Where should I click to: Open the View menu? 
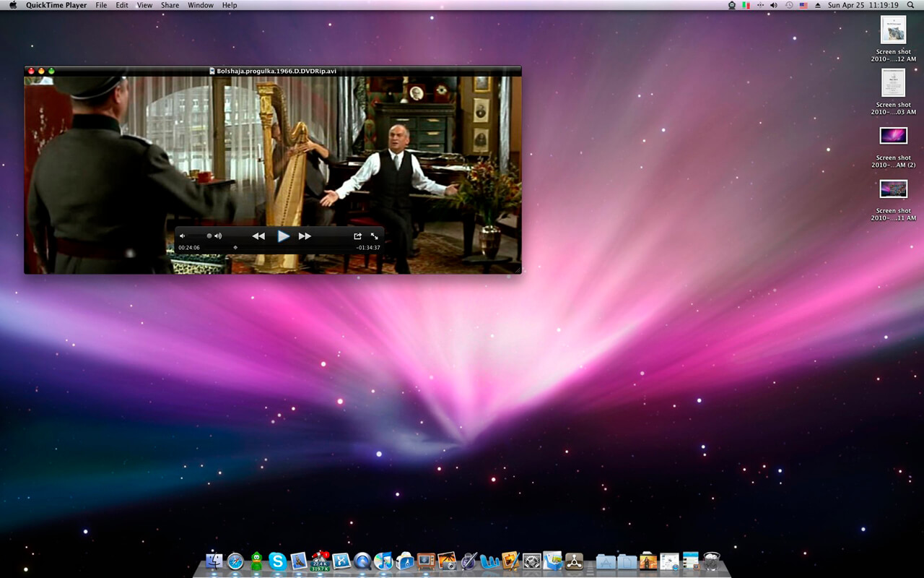[x=144, y=5]
